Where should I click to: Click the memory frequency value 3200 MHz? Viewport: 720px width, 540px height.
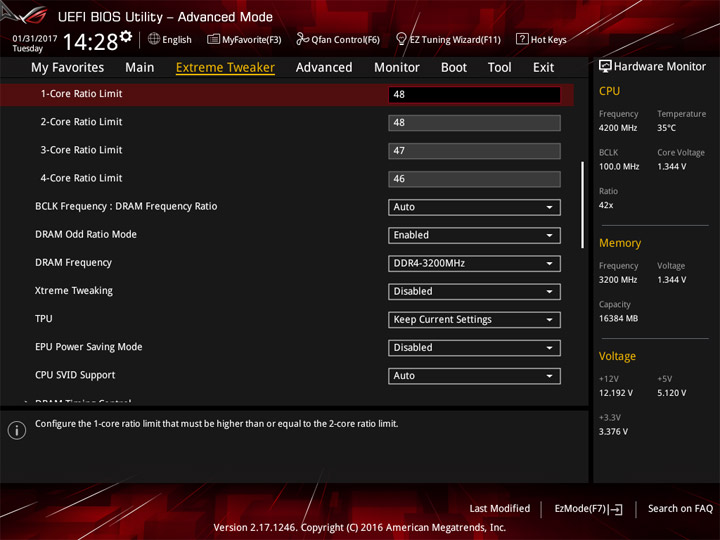(x=618, y=280)
